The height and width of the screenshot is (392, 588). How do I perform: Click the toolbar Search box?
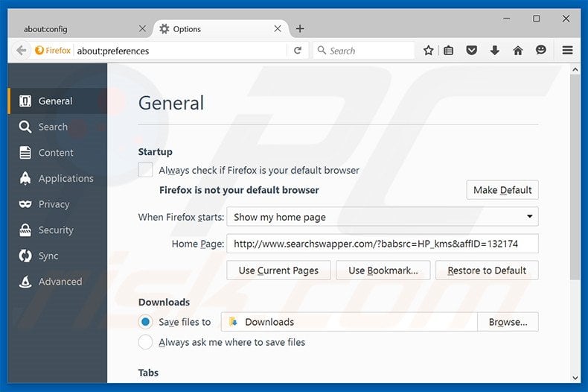coord(364,51)
